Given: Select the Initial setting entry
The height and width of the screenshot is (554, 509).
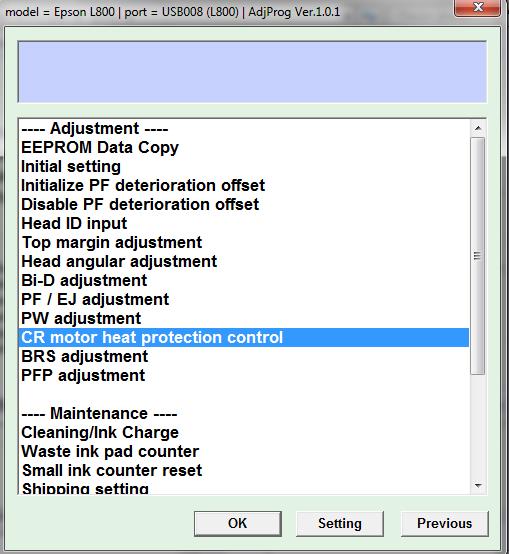Looking at the screenshot, I should tap(244, 166).
